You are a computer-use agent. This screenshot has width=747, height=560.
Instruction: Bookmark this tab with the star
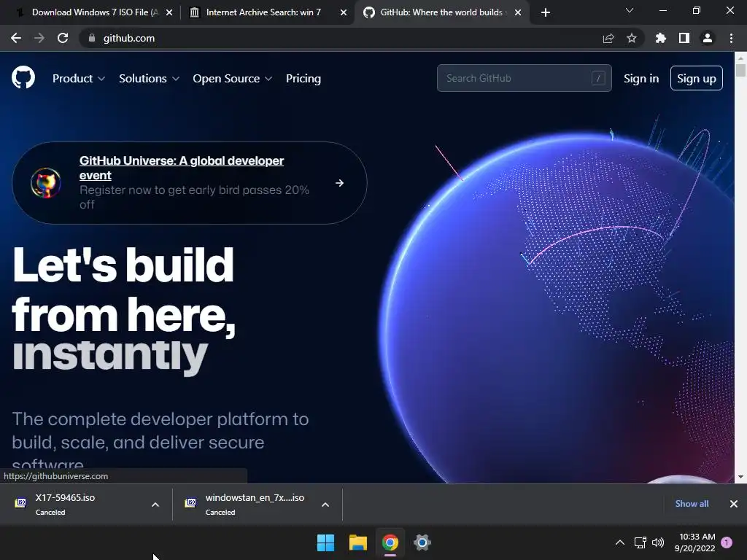pos(632,38)
